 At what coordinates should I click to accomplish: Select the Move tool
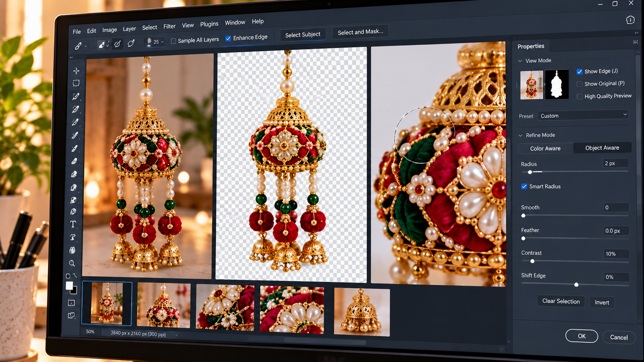point(76,71)
